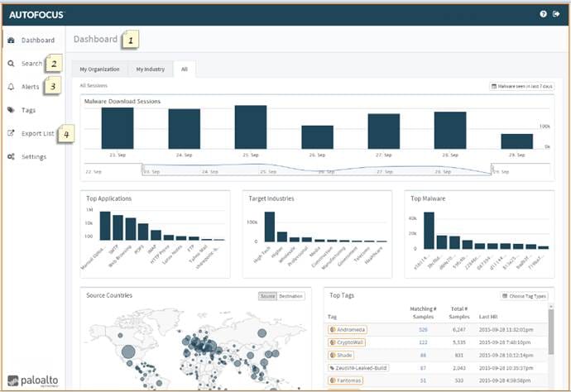Click the logout icon in header
The width and height of the screenshot is (571, 392).
point(556,14)
